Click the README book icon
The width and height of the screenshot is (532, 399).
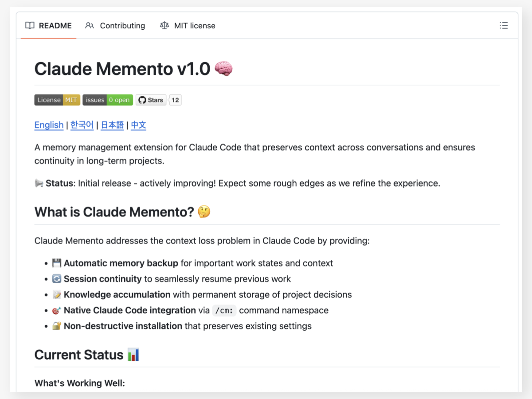[x=30, y=26]
